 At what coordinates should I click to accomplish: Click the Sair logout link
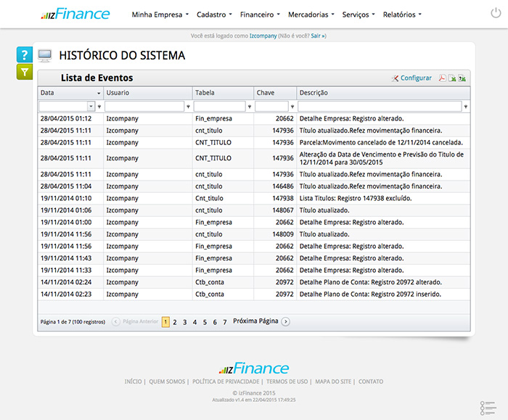point(318,35)
